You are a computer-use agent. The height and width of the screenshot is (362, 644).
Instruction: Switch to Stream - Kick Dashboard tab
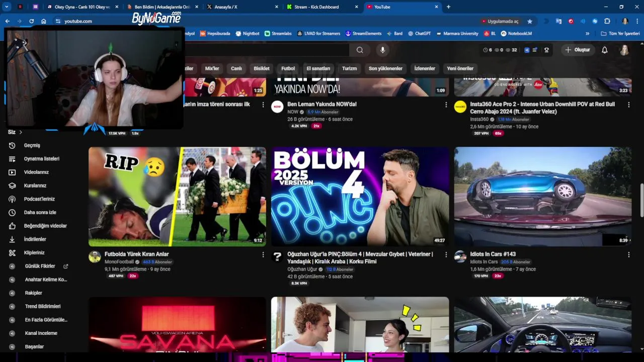coord(322,7)
